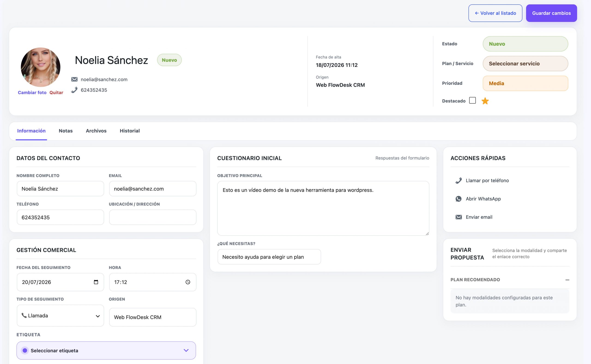Click the phone icon beside 624352435 header
Viewport: 591px width, 364px height.
74,90
